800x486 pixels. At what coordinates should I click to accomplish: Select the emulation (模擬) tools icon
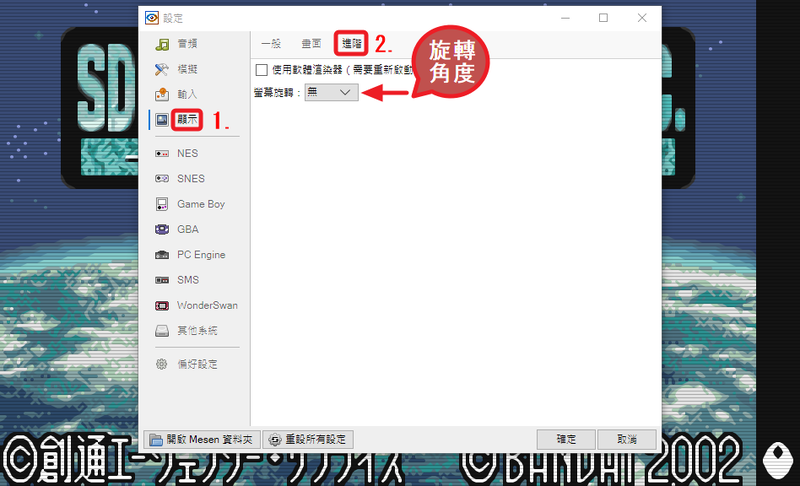click(162, 69)
